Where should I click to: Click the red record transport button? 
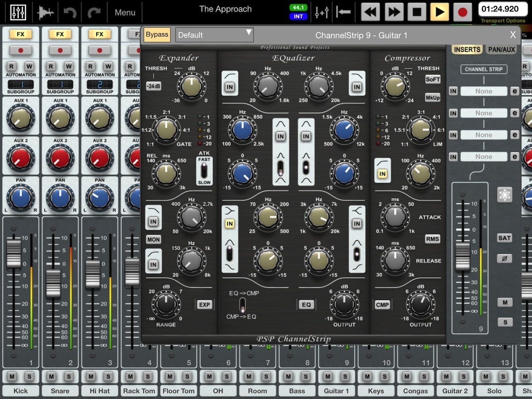pos(463,12)
